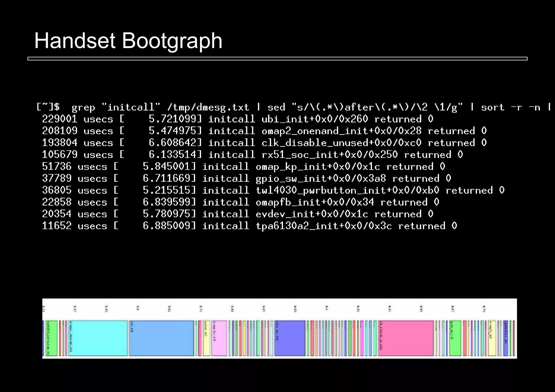The width and height of the screenshot is (555, 392).
Task: Click the 229001 usecs value
Action: pos(77,119)
